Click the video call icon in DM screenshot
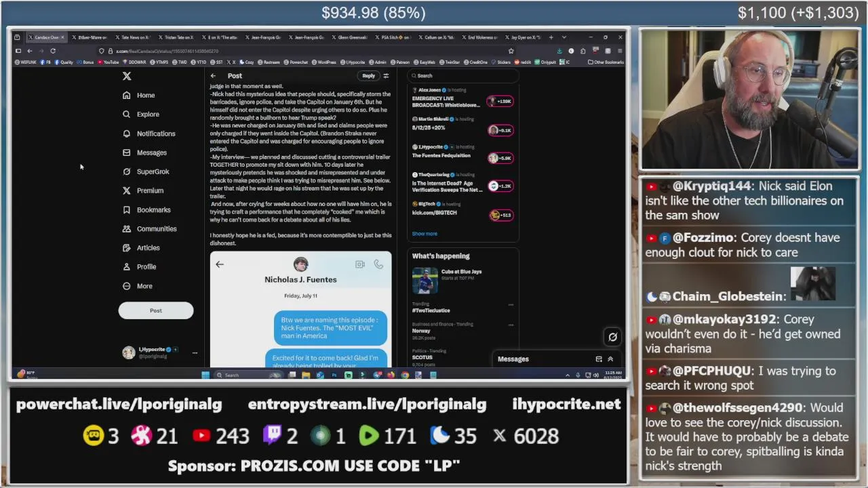 tap(360, 264)
